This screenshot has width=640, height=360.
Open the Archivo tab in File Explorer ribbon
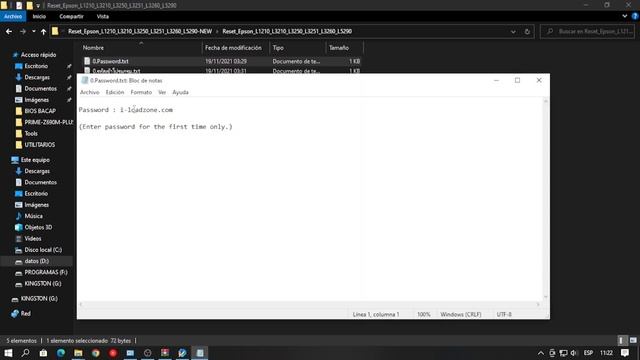pos(13,16)
